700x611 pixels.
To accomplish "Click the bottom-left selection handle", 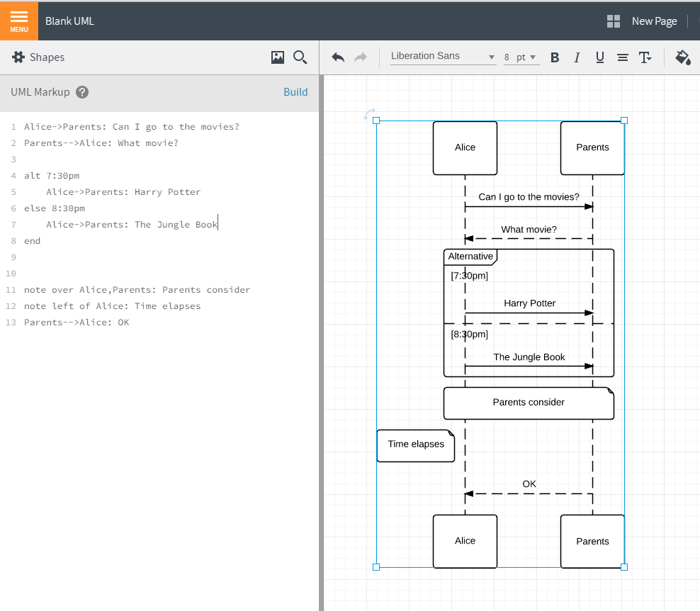I will click(376, 567).
